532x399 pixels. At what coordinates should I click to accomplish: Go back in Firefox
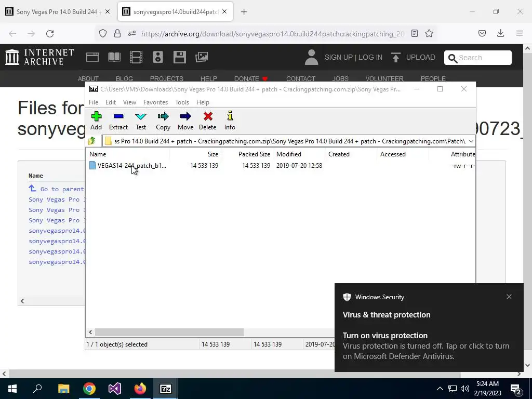pos(12,34)
